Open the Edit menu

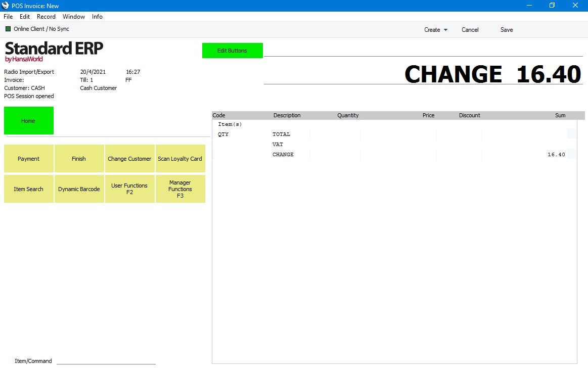(25, 17)
